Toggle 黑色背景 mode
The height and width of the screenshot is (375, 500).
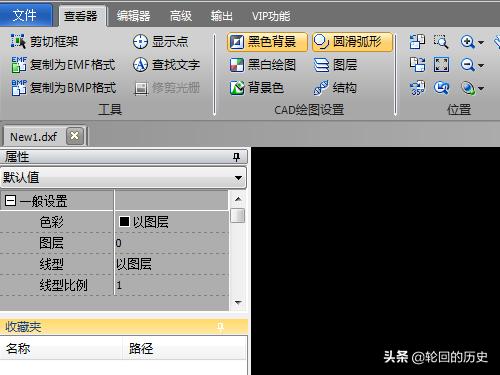tap(267, 42)
